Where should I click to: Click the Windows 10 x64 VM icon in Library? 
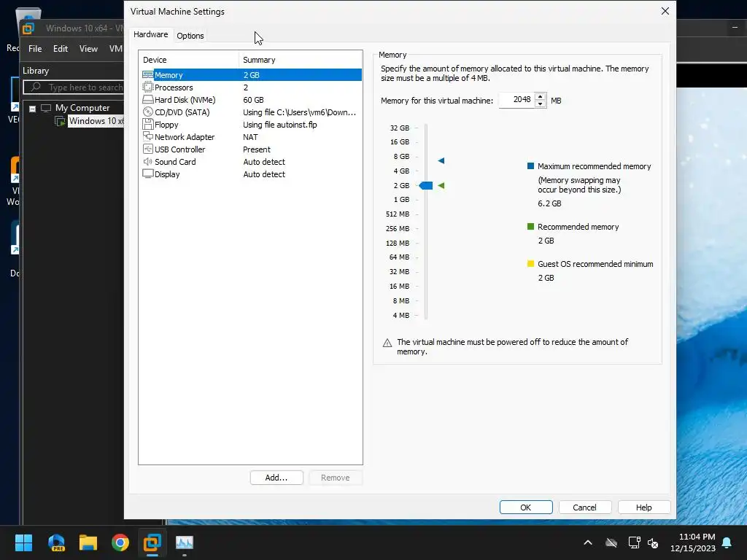tap(60, 122)
